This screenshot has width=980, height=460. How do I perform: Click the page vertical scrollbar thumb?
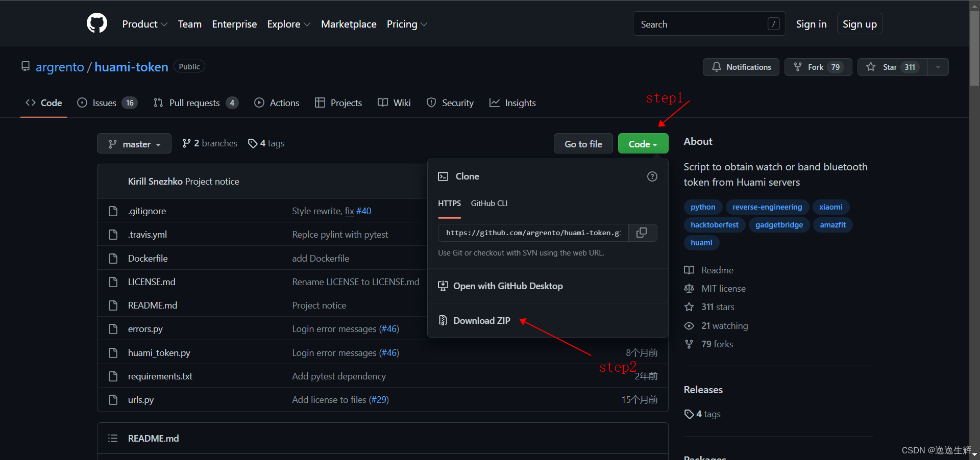coord(974,48)
